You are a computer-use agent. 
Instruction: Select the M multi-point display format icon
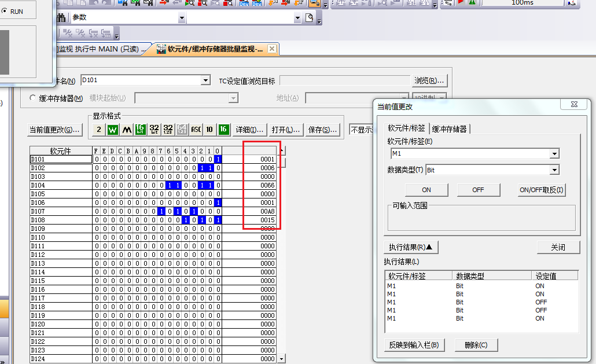tap(126, 130)
